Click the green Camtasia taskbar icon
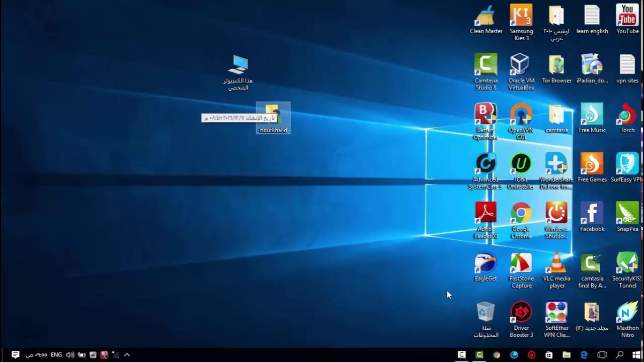Image resolution: width=644 pixels, height=362 pixels. coord(479,354)
